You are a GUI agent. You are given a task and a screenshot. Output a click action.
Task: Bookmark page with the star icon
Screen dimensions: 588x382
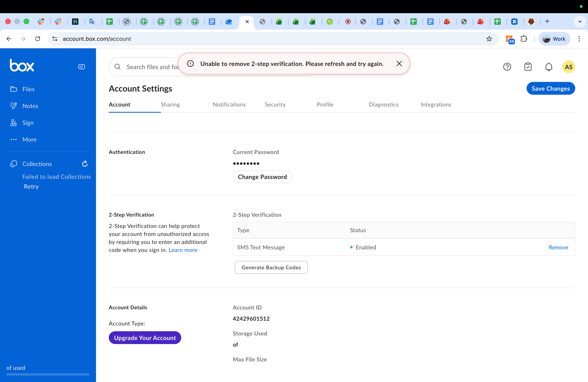(x=489, y=39)
